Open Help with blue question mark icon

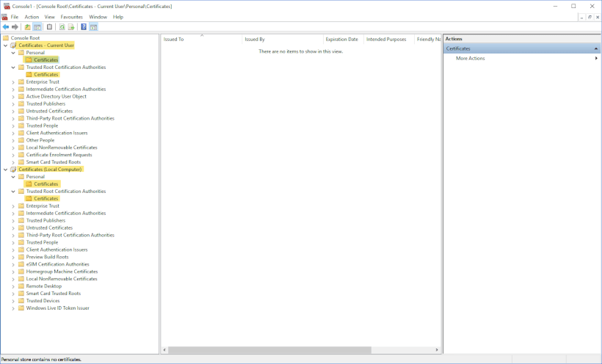coord(83,27)
